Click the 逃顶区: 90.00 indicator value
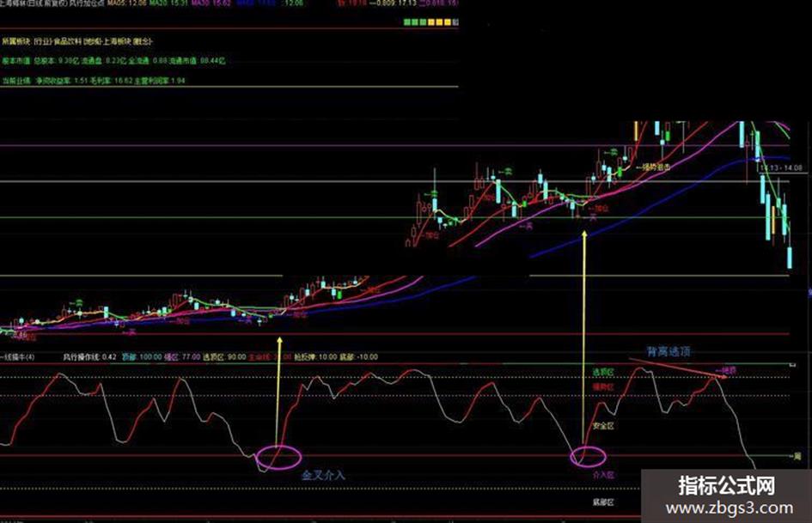The height and width of the screenshot is (523, 812). 224,356
